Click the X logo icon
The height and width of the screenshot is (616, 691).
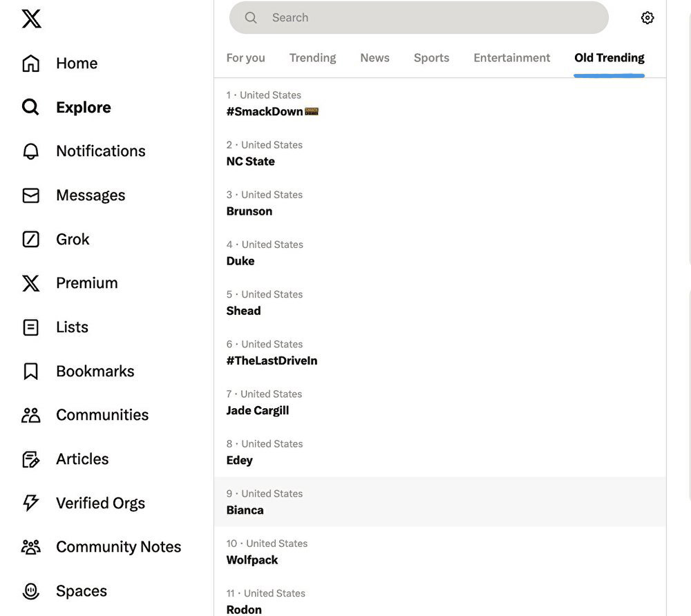[31, 19]
